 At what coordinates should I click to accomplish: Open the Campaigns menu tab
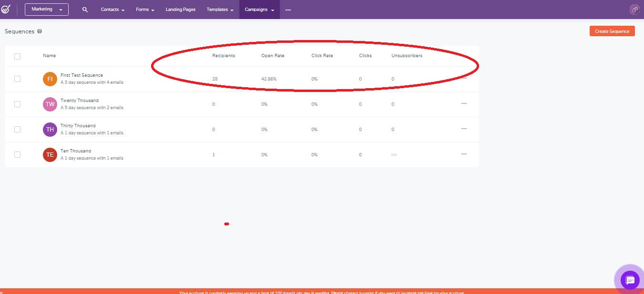[259, 10]
